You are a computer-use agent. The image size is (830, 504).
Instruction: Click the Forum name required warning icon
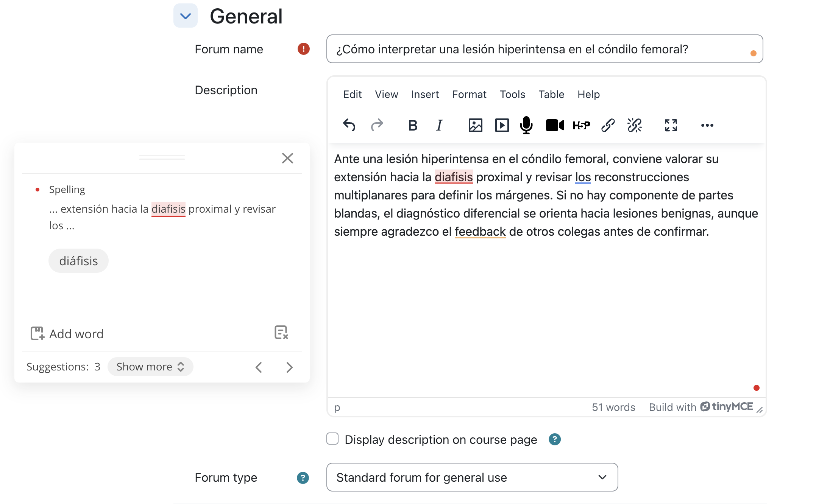click(x=304, y=49)
